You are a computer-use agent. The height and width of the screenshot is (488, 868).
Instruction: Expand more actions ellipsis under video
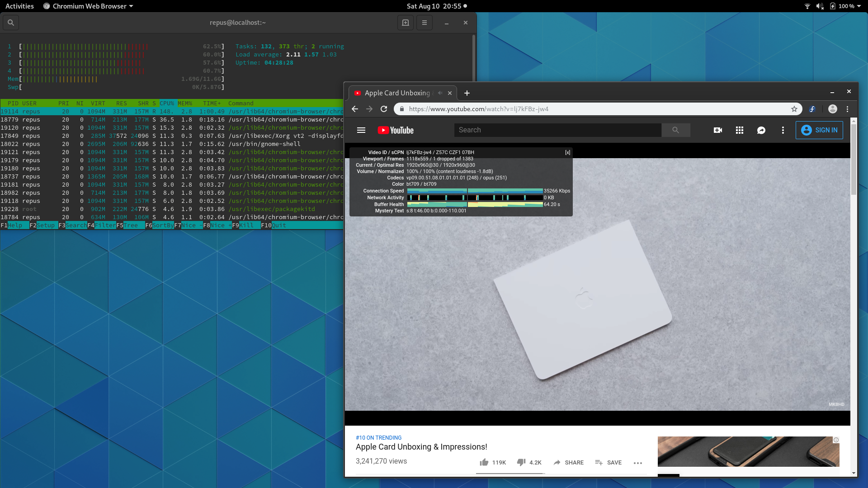tap(638, 463)
